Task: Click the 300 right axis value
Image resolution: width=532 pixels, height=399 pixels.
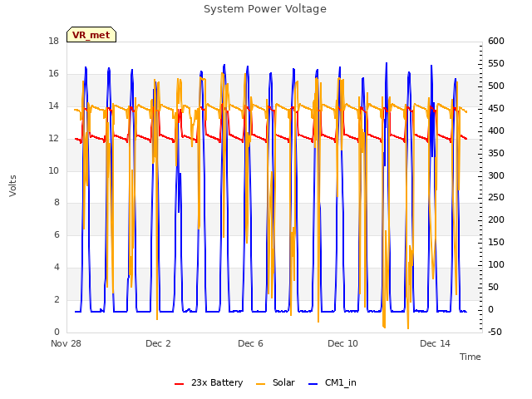Action: (x=496, y=175)
